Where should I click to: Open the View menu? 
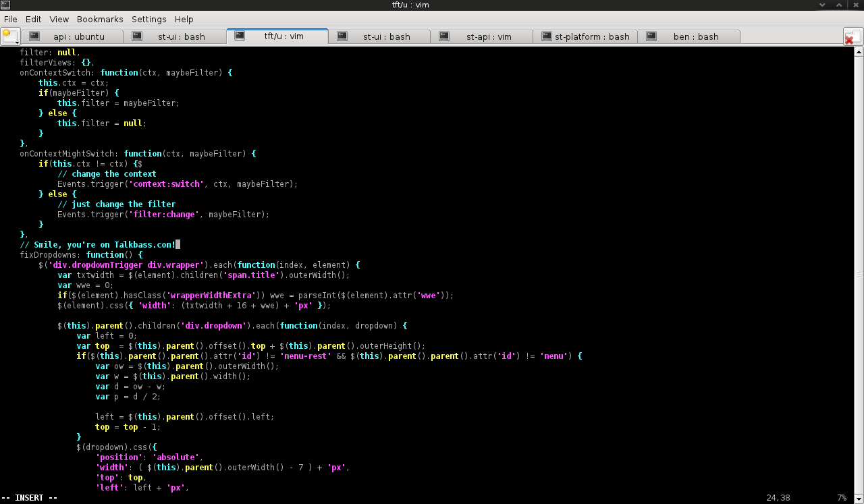point(59,19)
